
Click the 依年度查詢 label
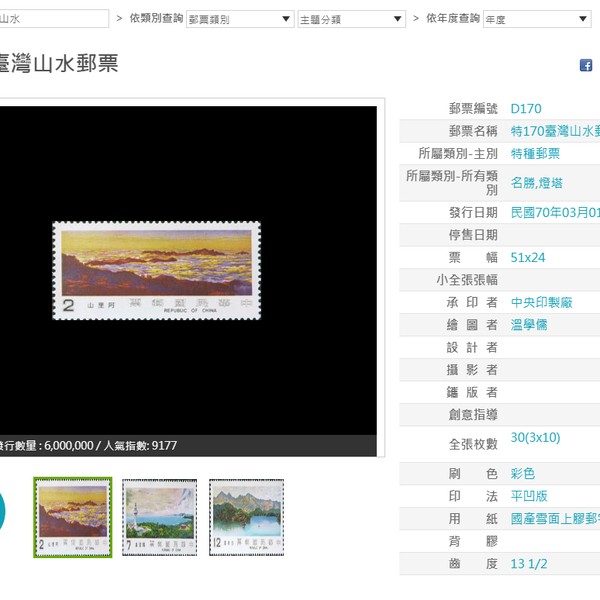point(453,18)
